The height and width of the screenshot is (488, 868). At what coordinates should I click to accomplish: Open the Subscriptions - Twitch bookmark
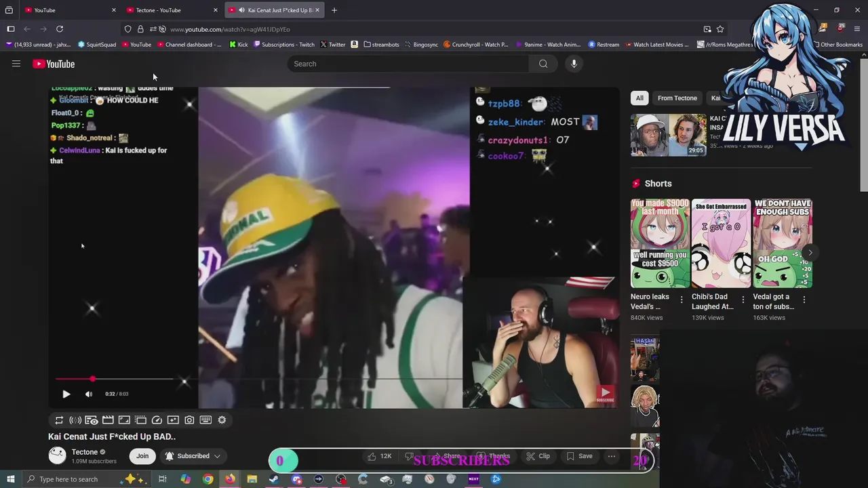pos(284,45)
